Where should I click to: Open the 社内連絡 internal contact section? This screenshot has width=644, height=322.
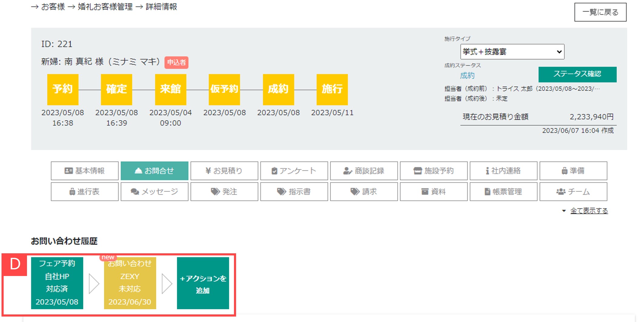pos(503,170)
